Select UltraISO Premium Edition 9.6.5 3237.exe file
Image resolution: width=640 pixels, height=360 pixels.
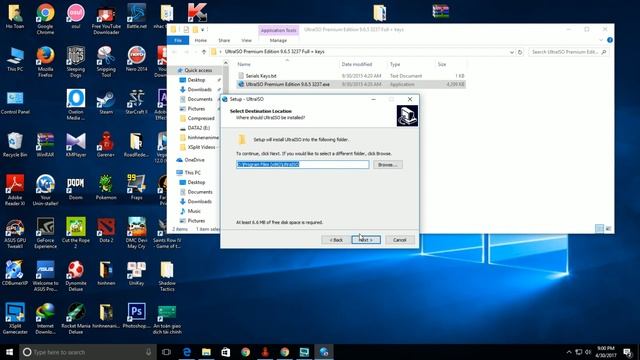click(x=287, y=84)
